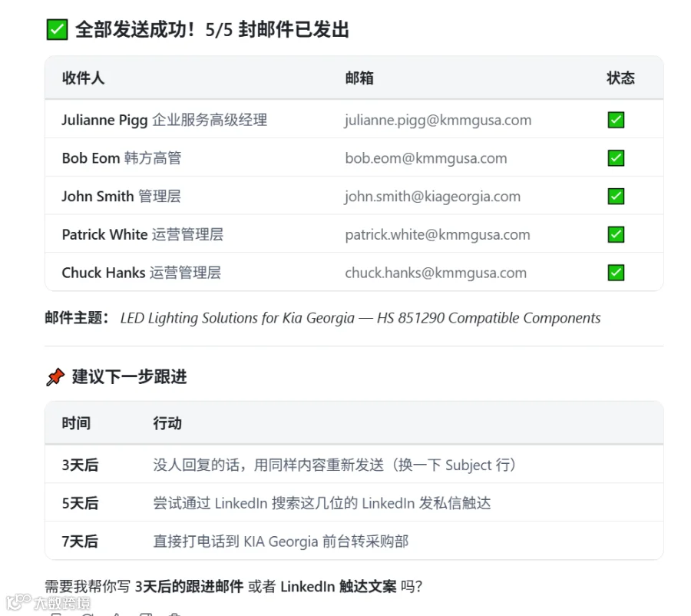Image resolution: width=691 pixels, height=616 pixels.
Task: Click the 邮件主题 label
Action: (77, 317)
